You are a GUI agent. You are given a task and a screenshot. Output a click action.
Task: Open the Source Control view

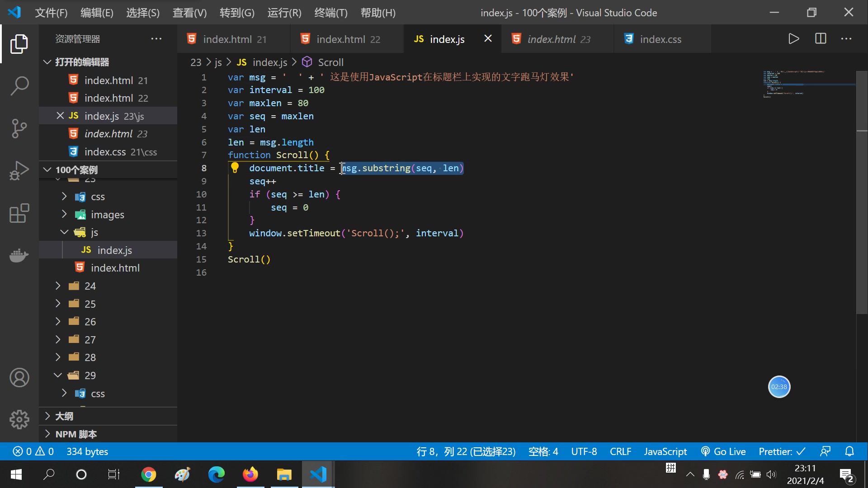coord(19,128)
